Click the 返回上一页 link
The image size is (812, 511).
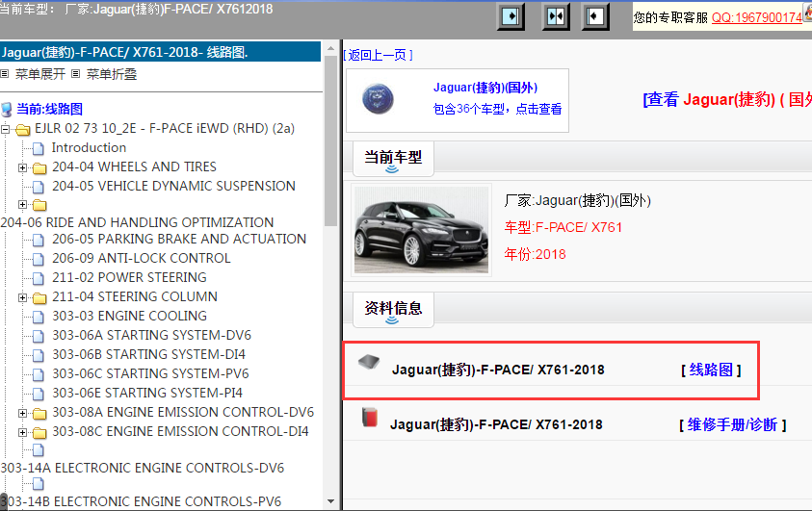pos(378,55)
